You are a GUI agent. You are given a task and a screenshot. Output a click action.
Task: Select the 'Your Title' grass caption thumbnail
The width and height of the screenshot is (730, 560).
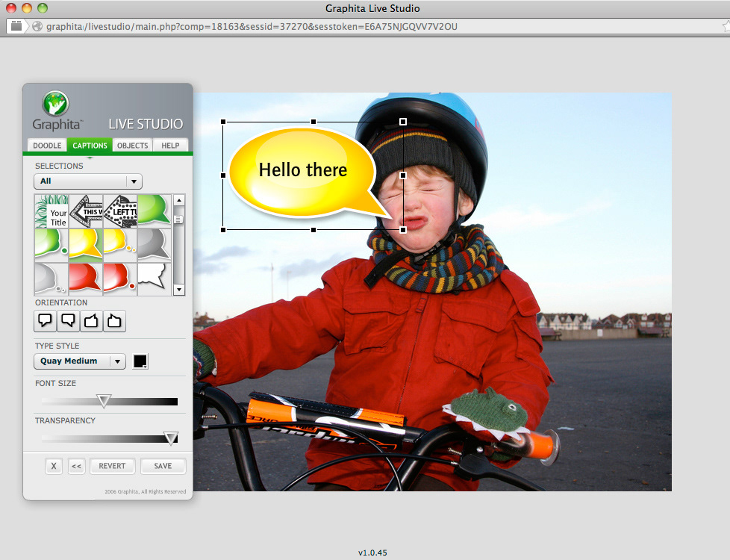[52, 211]
